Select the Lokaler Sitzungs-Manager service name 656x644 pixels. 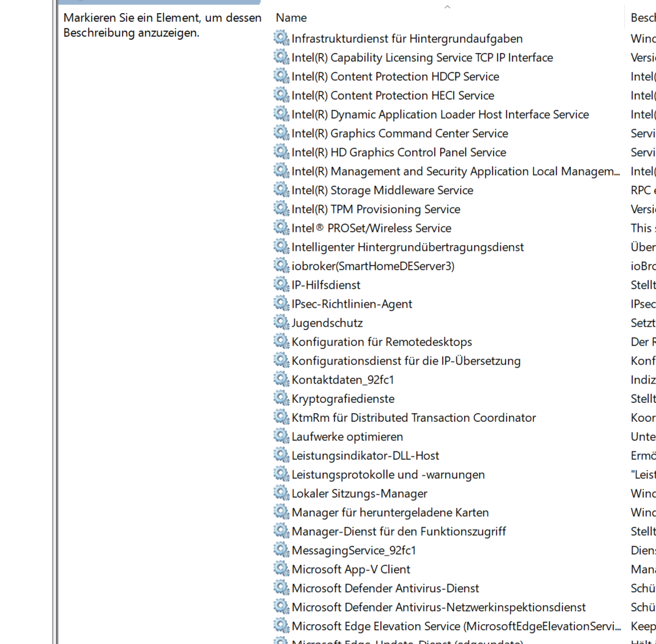point(360,494)
